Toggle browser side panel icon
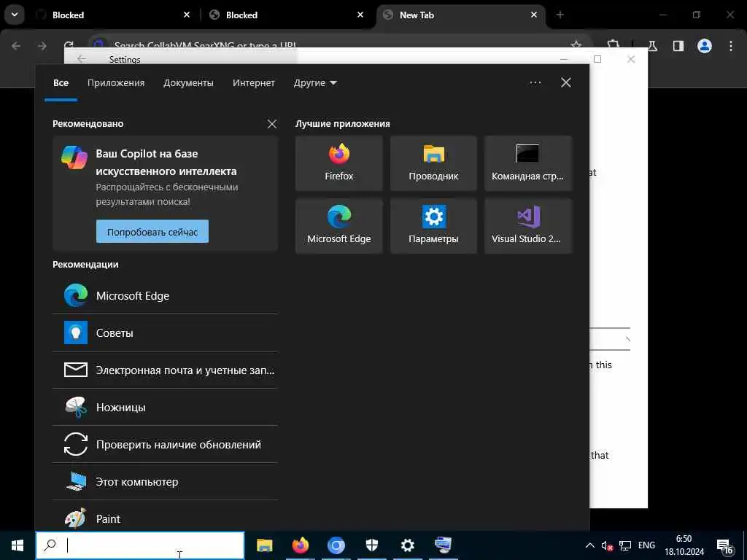This screenshot has width=747, height=560. pos(678,46)
